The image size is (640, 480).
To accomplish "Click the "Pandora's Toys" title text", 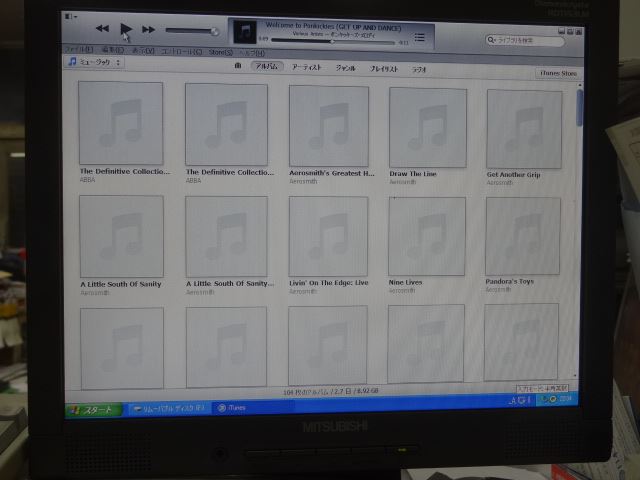I will (x=509, y=281).
